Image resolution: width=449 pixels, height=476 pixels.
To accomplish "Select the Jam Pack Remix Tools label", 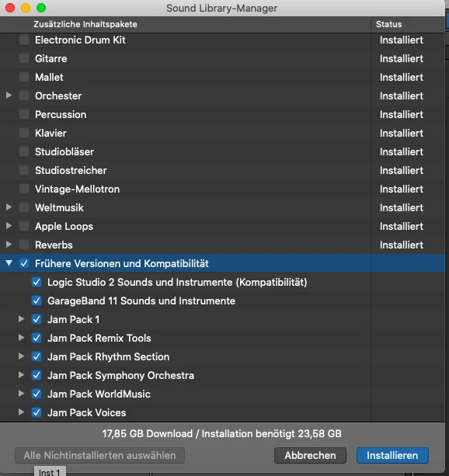I will point(99,338).
